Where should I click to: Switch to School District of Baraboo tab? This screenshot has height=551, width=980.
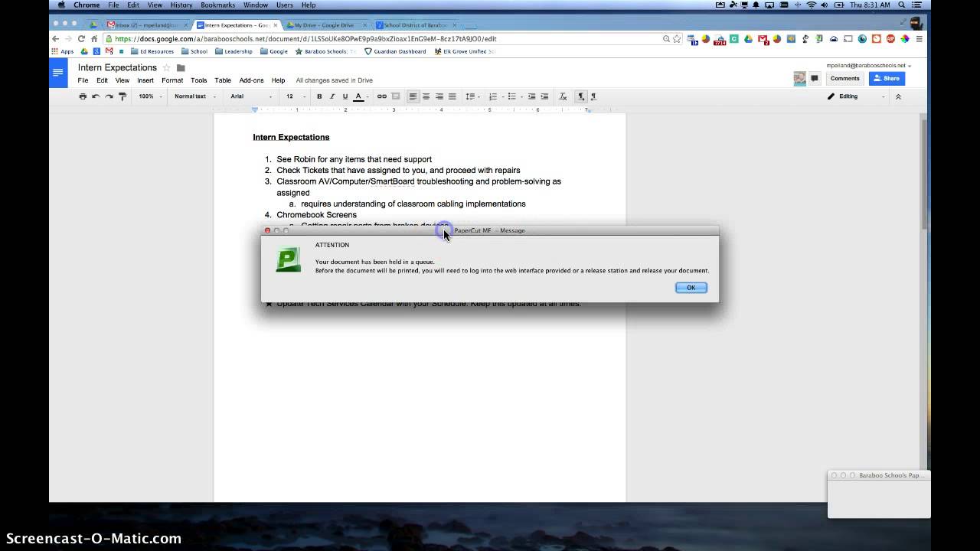pos(416,25)
